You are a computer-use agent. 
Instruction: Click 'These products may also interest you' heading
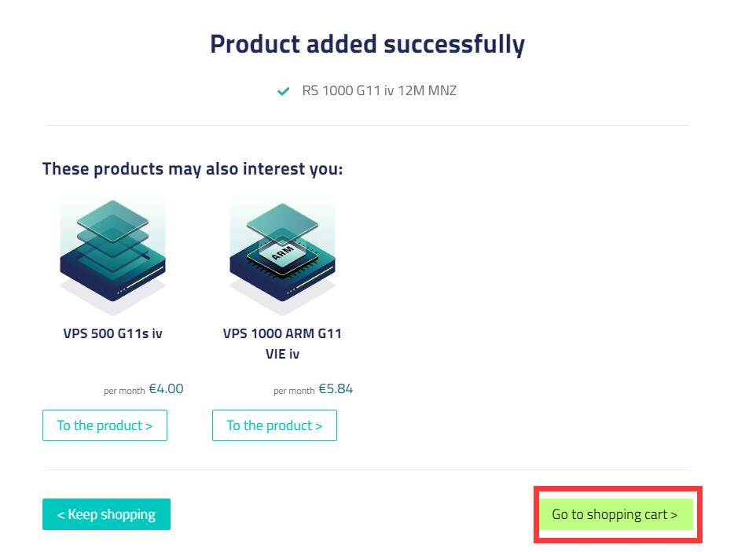(x=193, y=169)
